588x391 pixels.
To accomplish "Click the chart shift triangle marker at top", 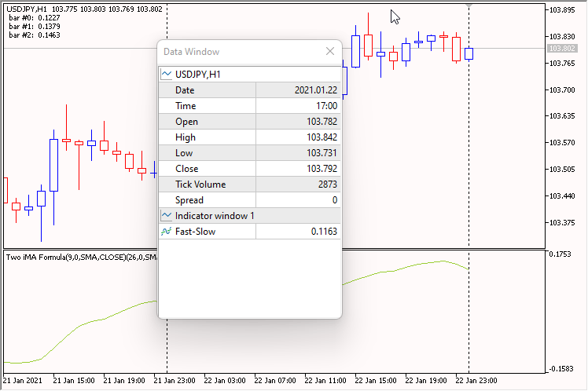I will pyautogui.click(x=469, y=5).
